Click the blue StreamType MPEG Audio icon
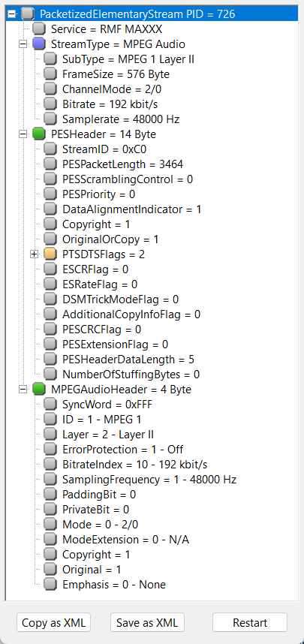Image resolution: width=304 pixels, height=644 pixels. 38,44
